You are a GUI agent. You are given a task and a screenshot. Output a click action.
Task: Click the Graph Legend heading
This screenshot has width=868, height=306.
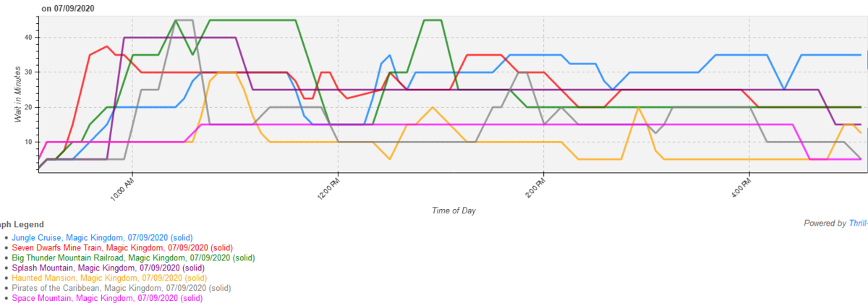coord(22,224)
